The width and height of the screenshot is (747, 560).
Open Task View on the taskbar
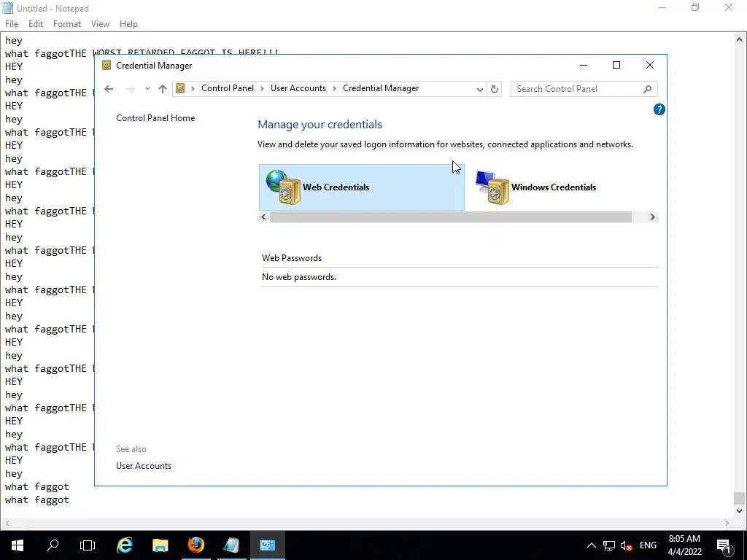point(88,545)
